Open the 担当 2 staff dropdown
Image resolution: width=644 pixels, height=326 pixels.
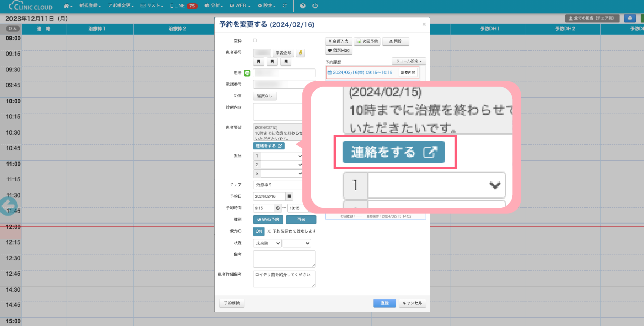[x=282, y=165]
